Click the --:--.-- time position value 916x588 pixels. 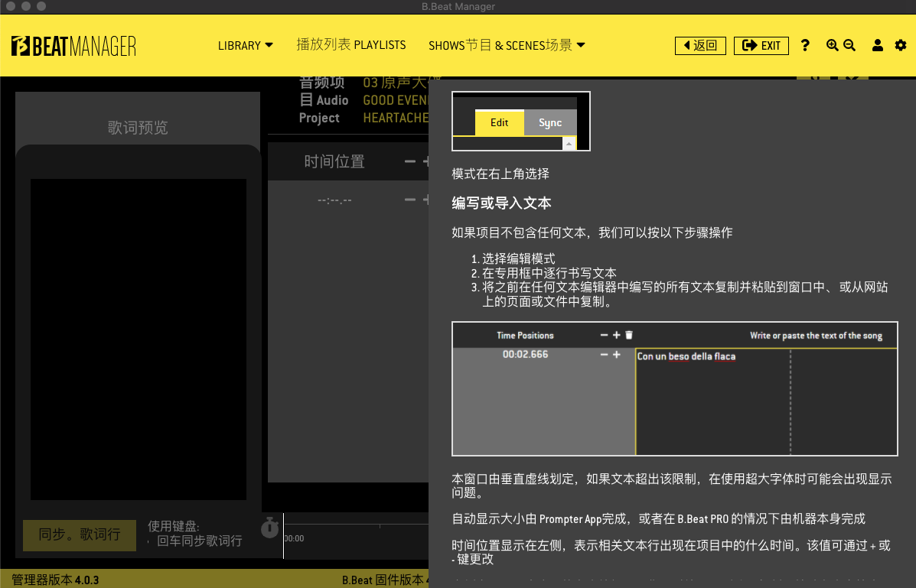334,200
